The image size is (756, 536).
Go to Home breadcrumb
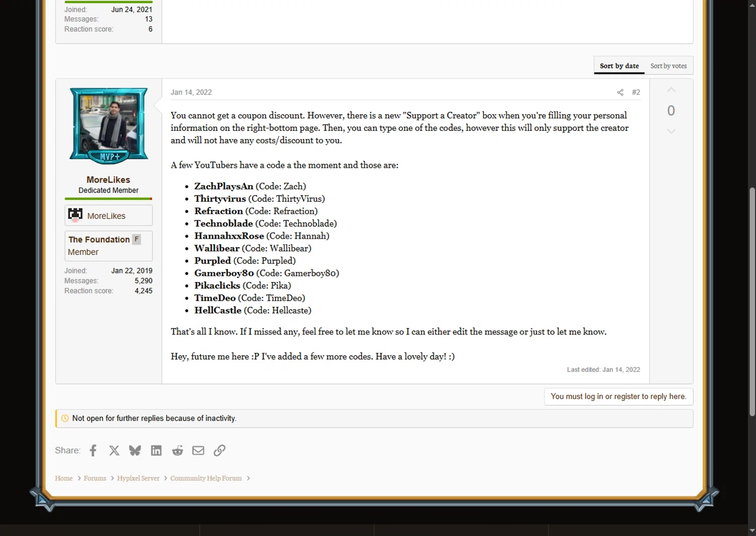[64, 478]
